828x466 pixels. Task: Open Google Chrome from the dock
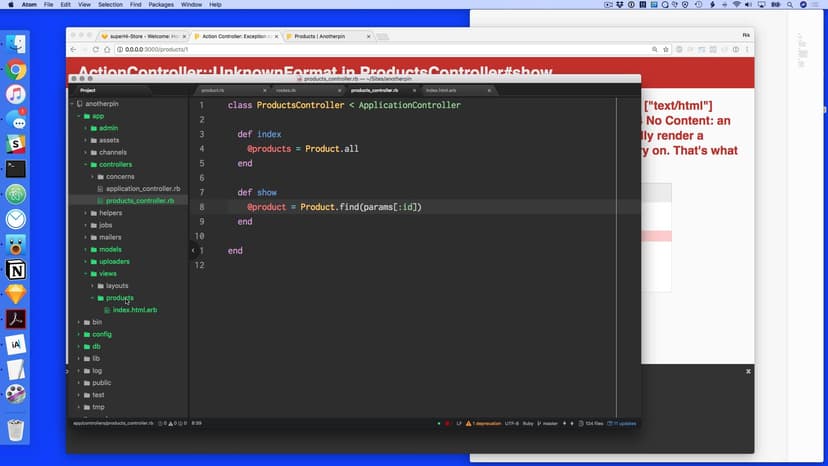click(16, 70)
